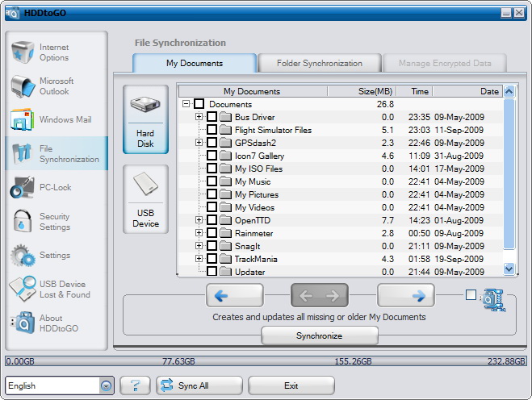Click the My Documents column header
Screen dimensions: 532x400
click(x=253, y=91)
